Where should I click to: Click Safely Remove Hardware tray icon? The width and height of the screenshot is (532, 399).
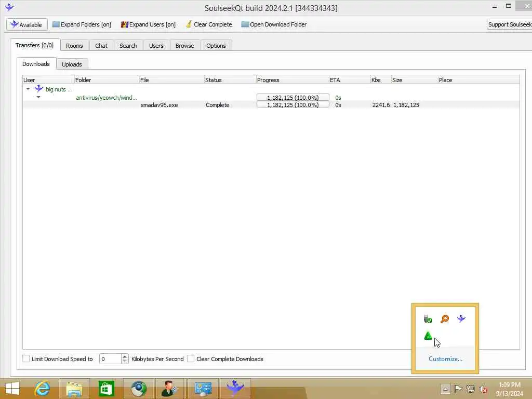(x=428, y=319)
